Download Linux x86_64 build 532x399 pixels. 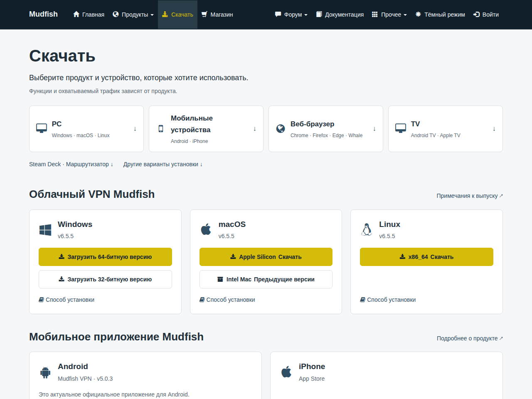(426, 257)
